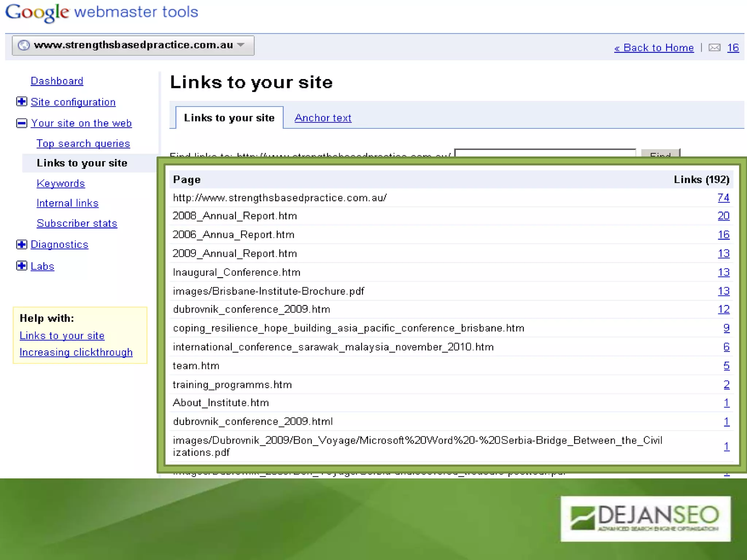Viewport: 747px width, 560px height.
Task: Open the 1 link for Serbia-Bridge civilizations.pdf
Action: point(727,446)
